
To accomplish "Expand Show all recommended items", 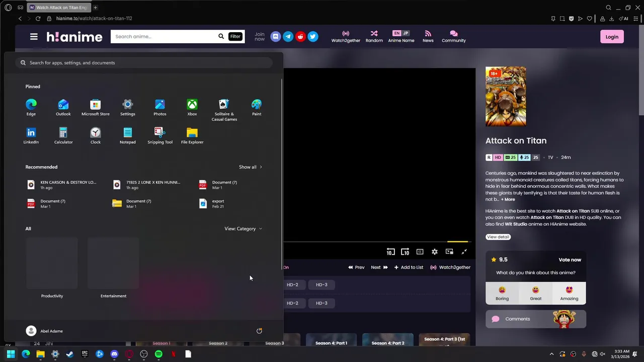I will tap(251, 167).
